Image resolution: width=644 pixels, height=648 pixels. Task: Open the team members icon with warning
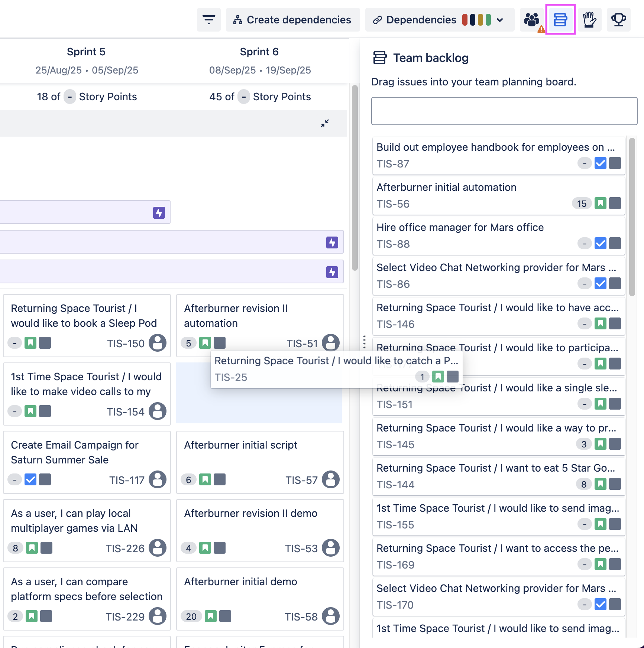pos(532,20)
